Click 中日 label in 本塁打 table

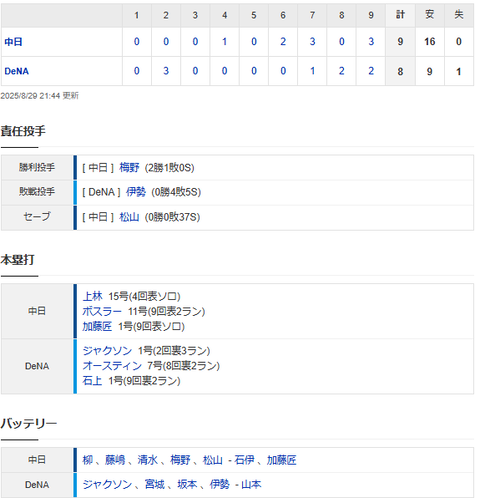pos(37,311)
